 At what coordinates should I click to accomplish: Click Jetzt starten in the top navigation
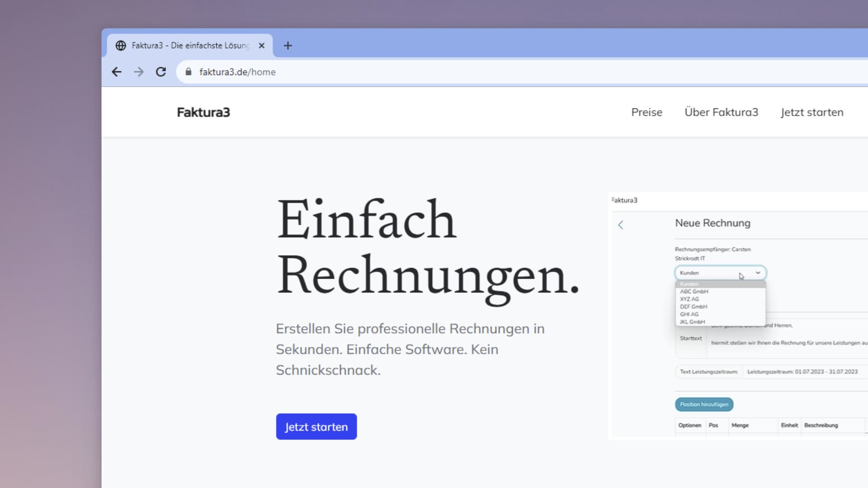point(812,112)
